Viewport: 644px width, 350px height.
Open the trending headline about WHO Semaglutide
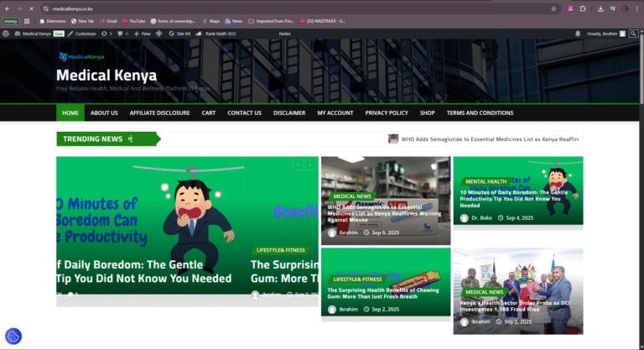coord(490,139)
